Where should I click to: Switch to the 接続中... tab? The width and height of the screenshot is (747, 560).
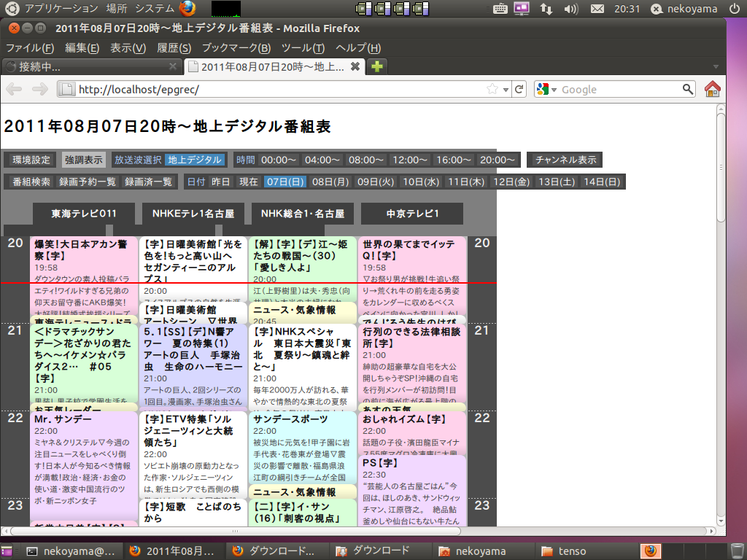[x=88, y=66]
